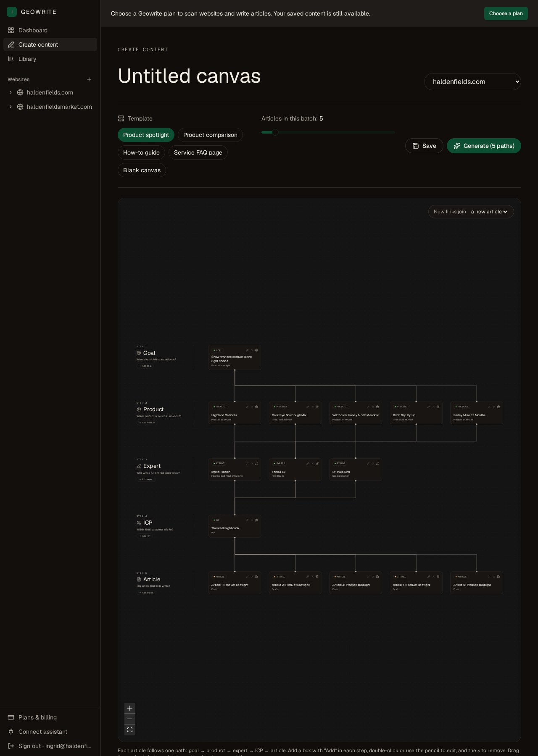This screenshot has width=538, height=756.
Task: Switch to the Blank canvas template
Action: tap(142, 170)
